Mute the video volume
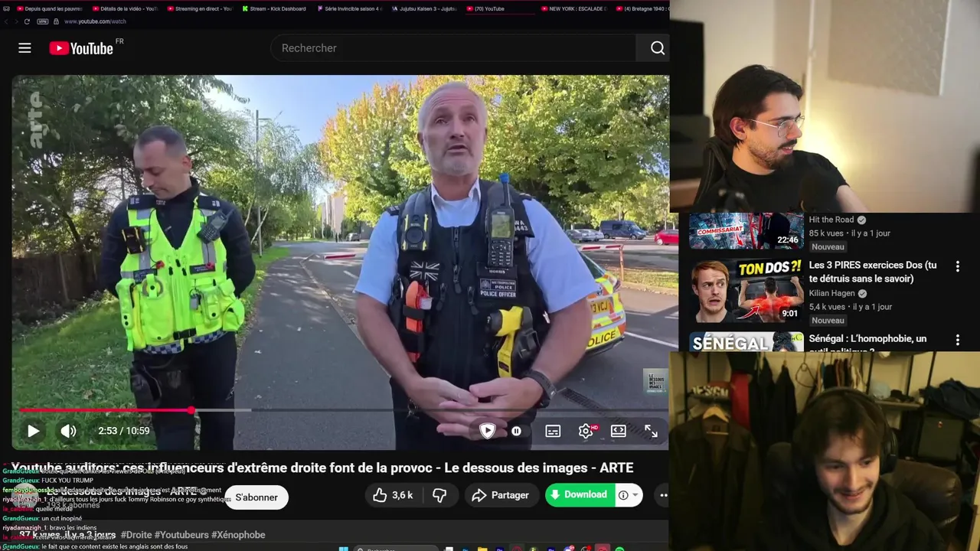The image size is (980, 551). pyautogui.click(x=68, y=431)
